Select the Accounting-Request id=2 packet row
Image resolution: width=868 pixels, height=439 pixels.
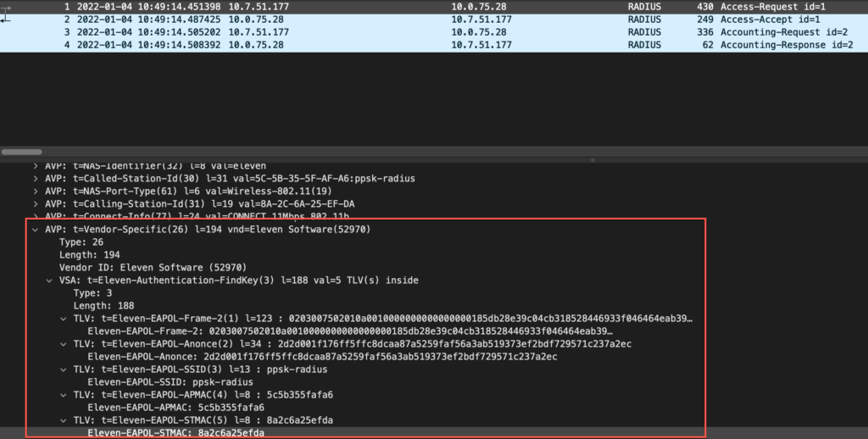[x=424, y=32]
